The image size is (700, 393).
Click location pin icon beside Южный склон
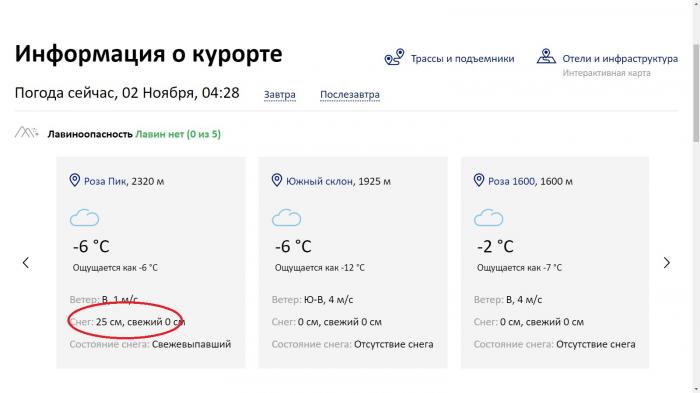point(277,180)
